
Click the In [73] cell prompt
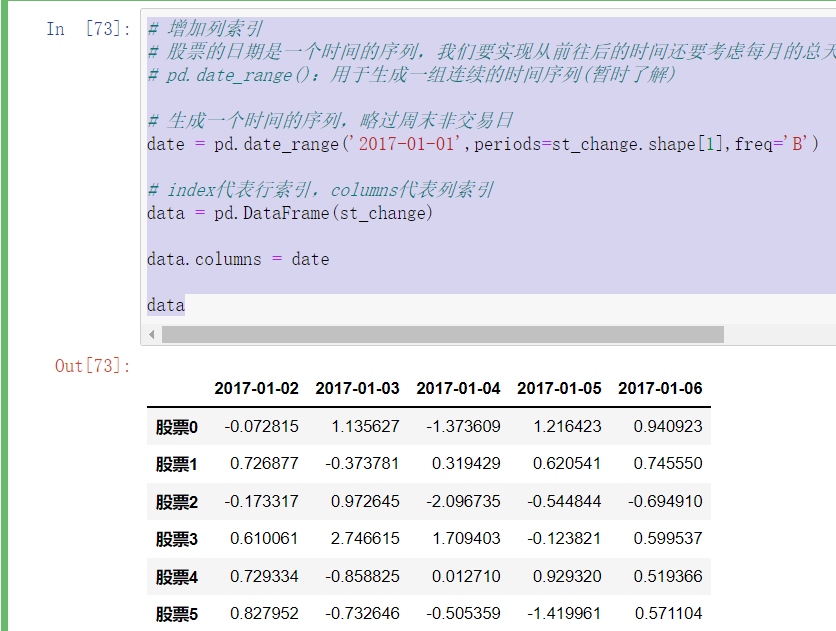89,29
